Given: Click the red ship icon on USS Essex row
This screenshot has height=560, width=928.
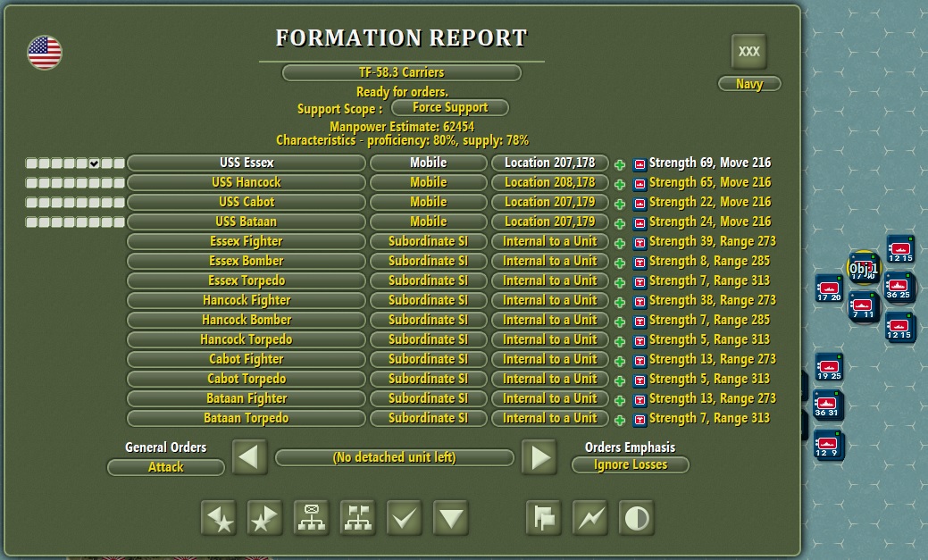Looking at the screenshot, I should pyautogui.click(x=640, y=164).
